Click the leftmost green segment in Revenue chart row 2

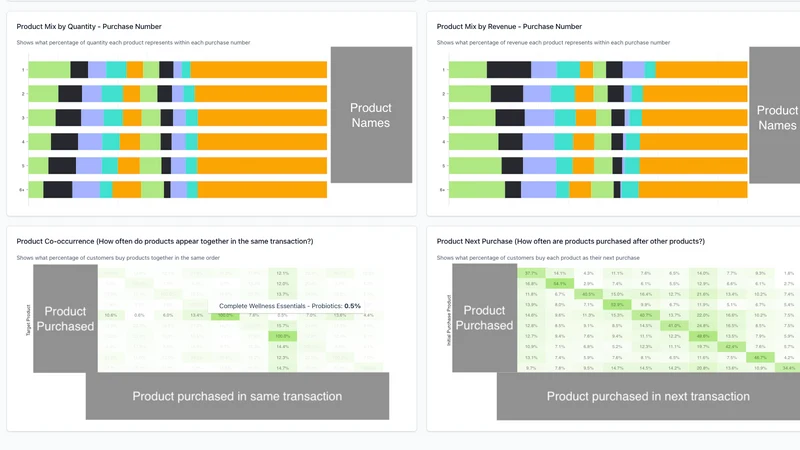tap(470, 94)
